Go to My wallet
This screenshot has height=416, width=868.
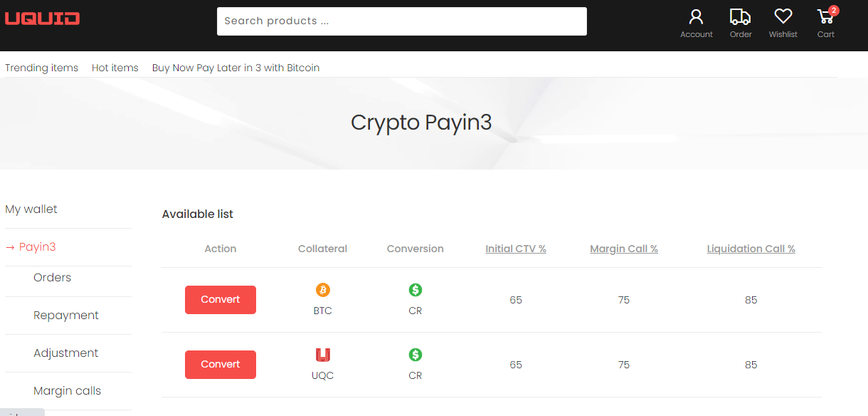tap(31, 209)
